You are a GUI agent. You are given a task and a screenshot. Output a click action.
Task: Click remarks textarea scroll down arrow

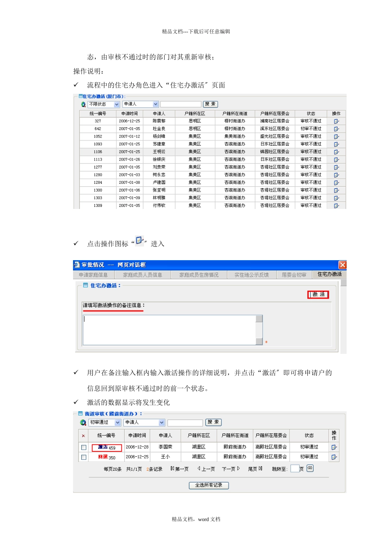(x=259, y=342)
